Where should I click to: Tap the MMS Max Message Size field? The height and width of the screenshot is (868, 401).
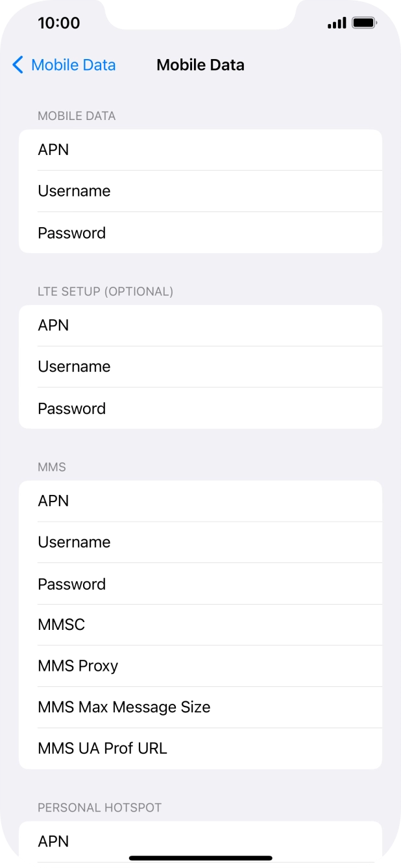tap(200, 707)
